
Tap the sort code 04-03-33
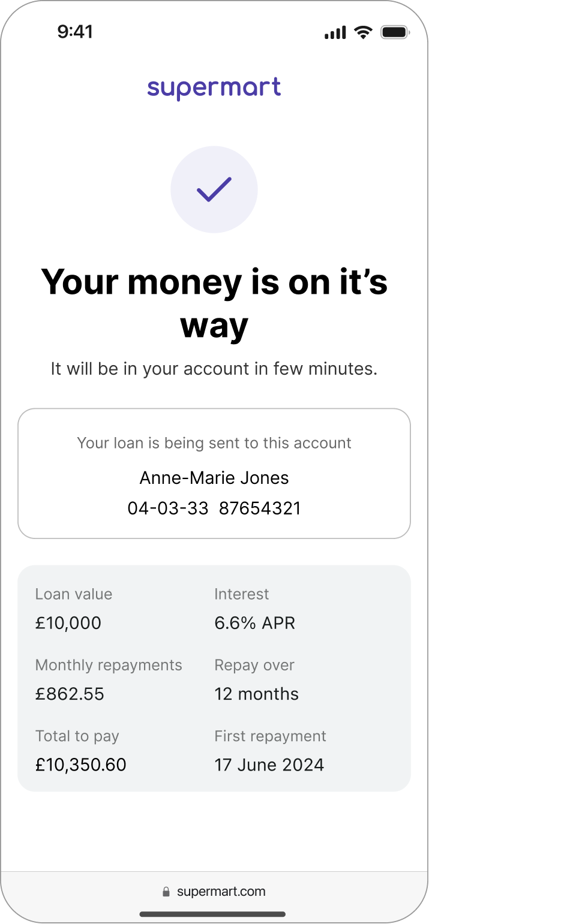[x=168, y=508]
